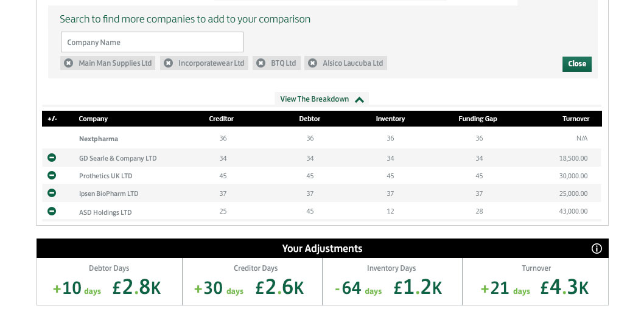The width and height of the screenshot is (644, 317).
Task: Click minus icon for GD Searle & Company
Action: pos(52,158)
